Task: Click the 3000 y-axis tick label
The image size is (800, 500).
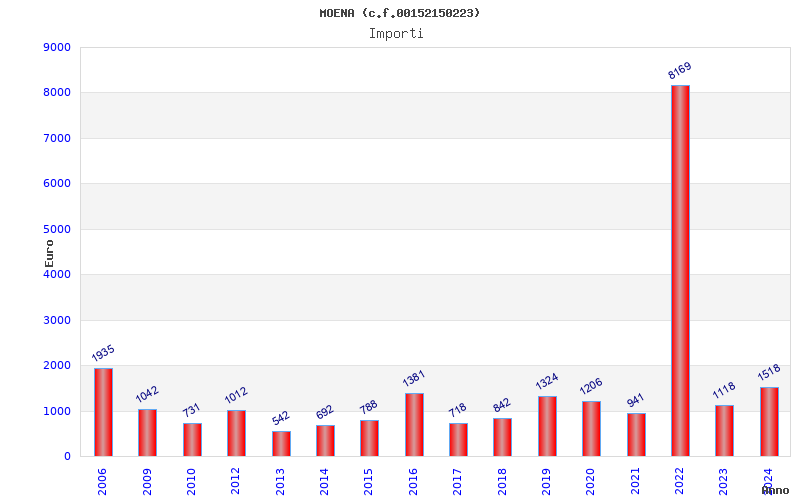Action: (57, 320)
